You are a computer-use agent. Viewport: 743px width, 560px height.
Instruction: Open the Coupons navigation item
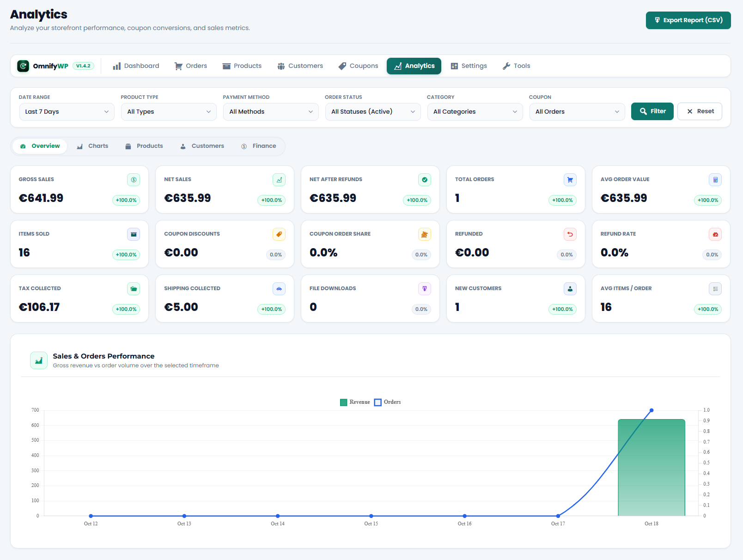358,66
